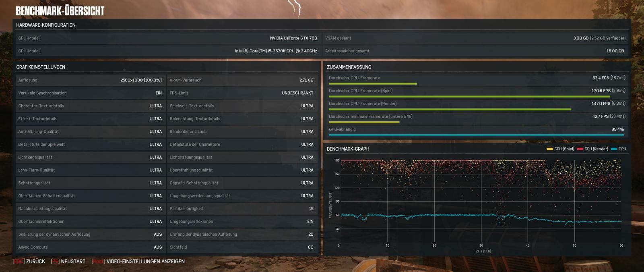Select the Anti-Aliasing-Qualität row
This screenshot has width=644, height=272.
click(90, 132)
